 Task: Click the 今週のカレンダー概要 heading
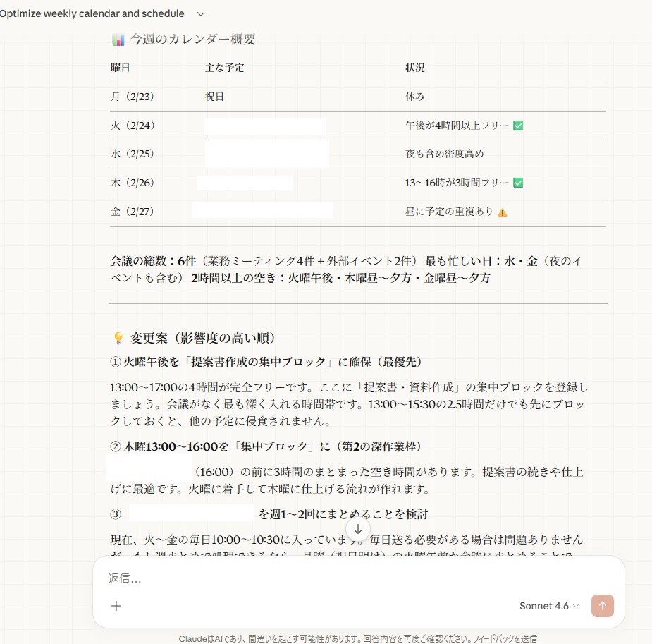coord(193,40)
